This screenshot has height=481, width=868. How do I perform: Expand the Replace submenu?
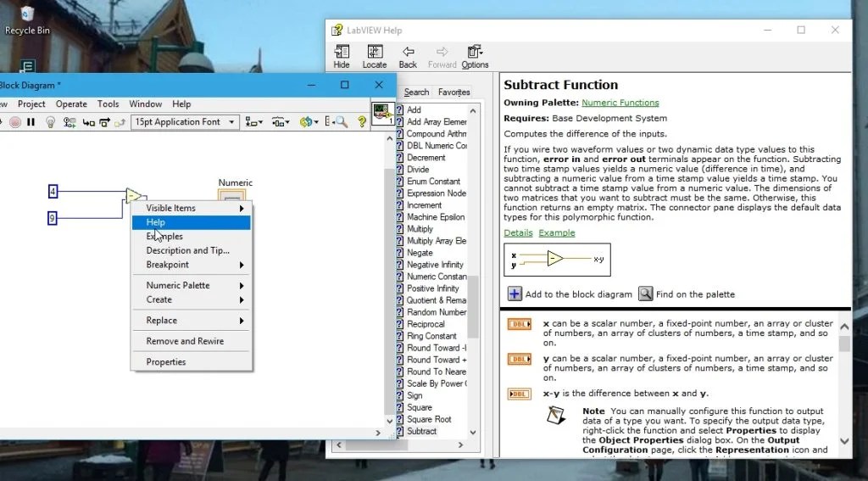tap(192, 321)
